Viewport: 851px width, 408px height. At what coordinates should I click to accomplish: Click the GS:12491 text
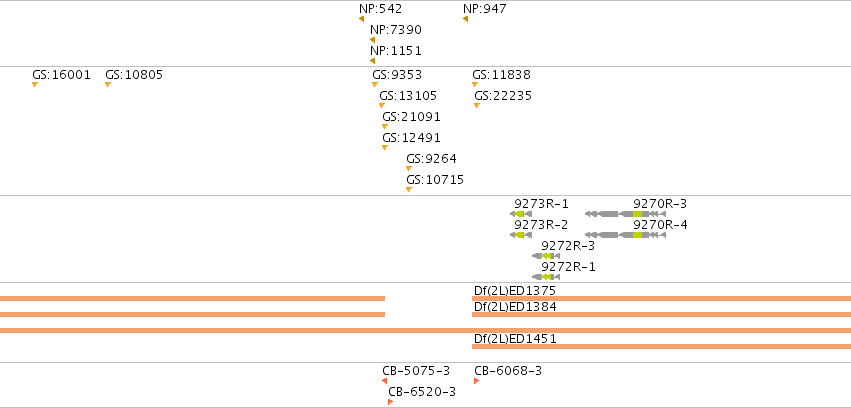tap(411, 138)
